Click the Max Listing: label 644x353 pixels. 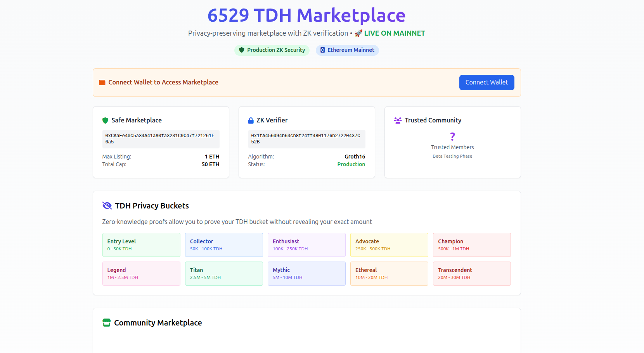point(117,157)
